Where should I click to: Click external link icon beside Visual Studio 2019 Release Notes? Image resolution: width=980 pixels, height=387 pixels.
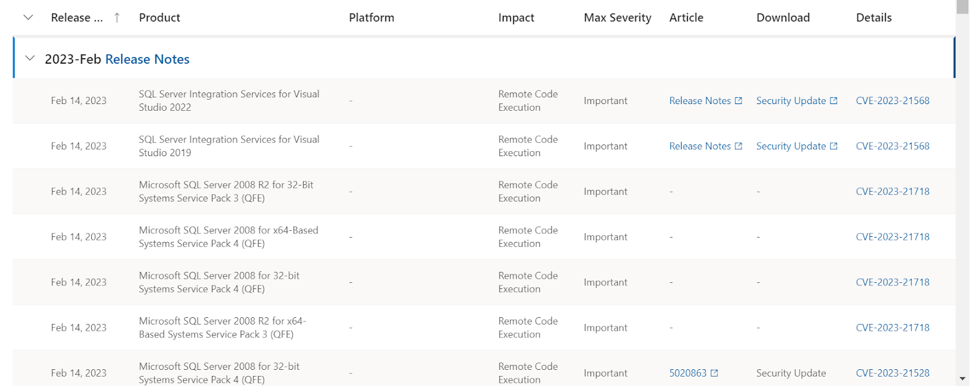pos(739,146)
